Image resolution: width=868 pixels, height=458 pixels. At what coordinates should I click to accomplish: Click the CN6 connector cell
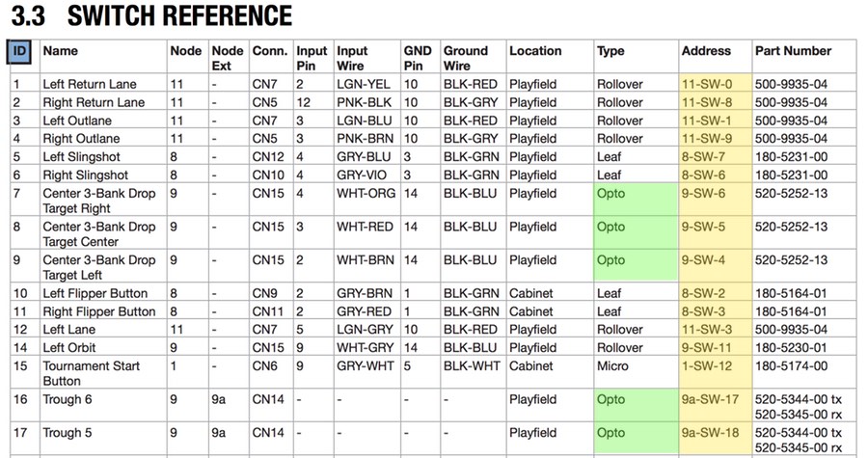pyautogui.click(x=266, y=366)
